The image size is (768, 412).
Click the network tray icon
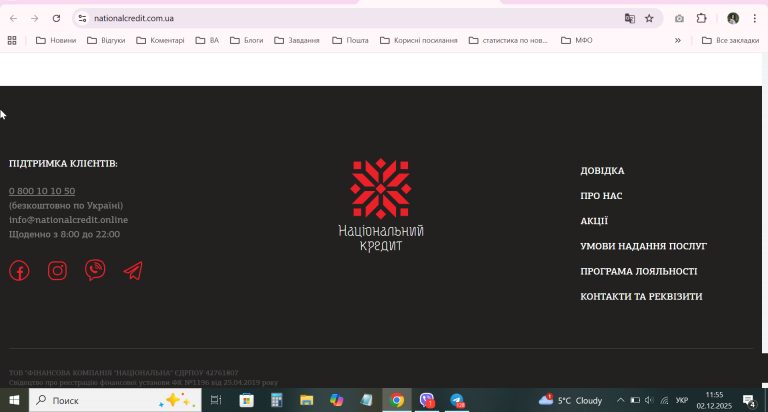(x=665, y=400)
